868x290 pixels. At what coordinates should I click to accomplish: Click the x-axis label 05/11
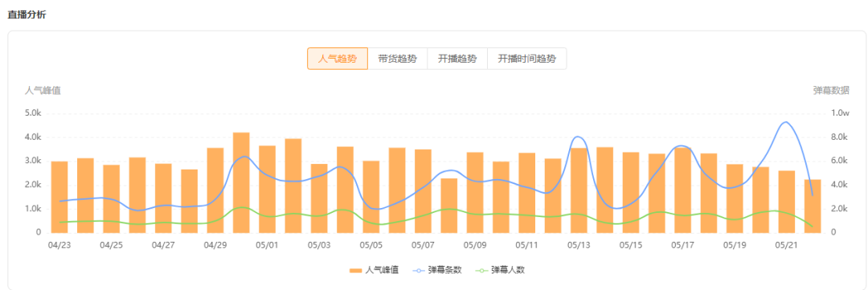pos(527,245)
